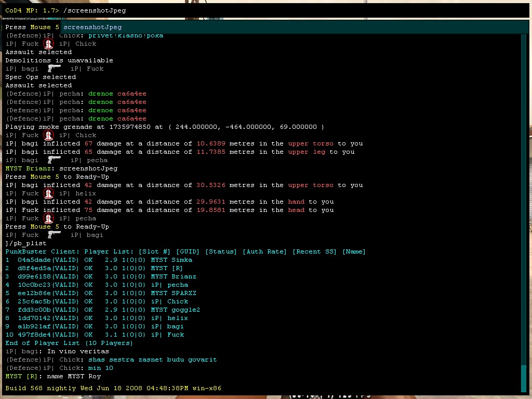Click the pistol icon in the bagi–Fuck kill line
Image resolution: width=532 pixels, height=399 pixels.
click(54, 69)
